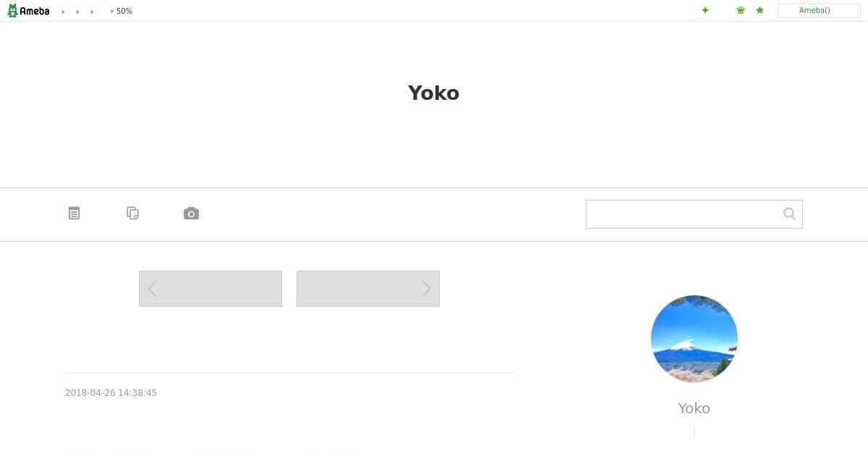Go to previous article with left chevron

tap(210, 289)
